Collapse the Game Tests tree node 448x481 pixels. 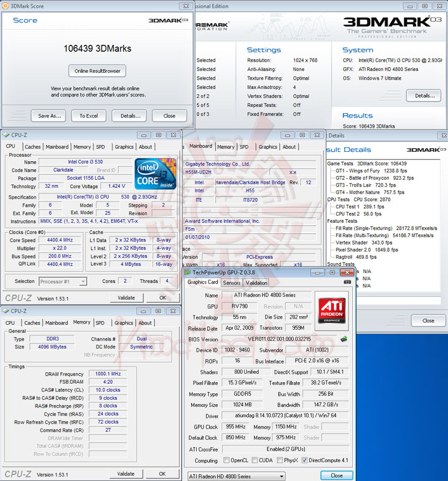pos(340,164)
